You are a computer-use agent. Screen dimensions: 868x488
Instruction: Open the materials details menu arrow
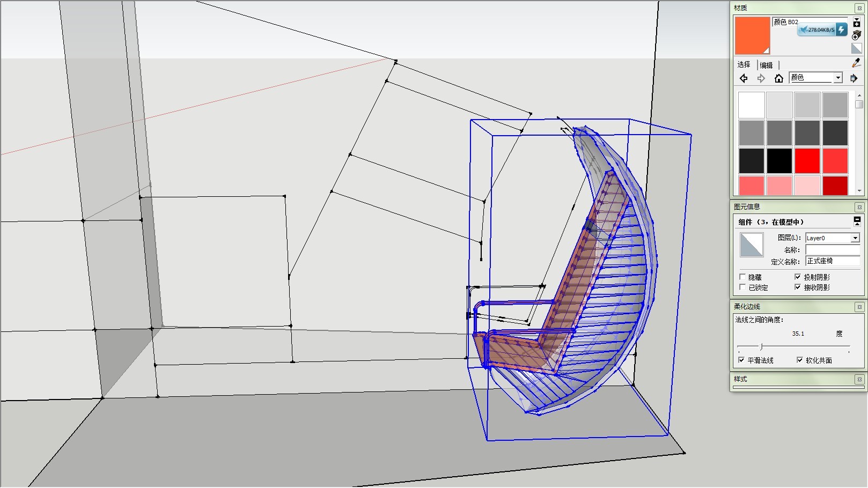(854, 78)
